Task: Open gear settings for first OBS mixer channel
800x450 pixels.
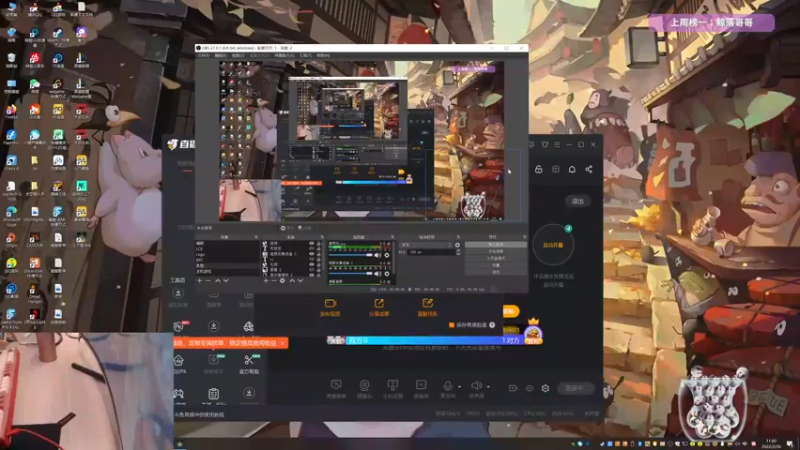Action: tap(387, 255)
